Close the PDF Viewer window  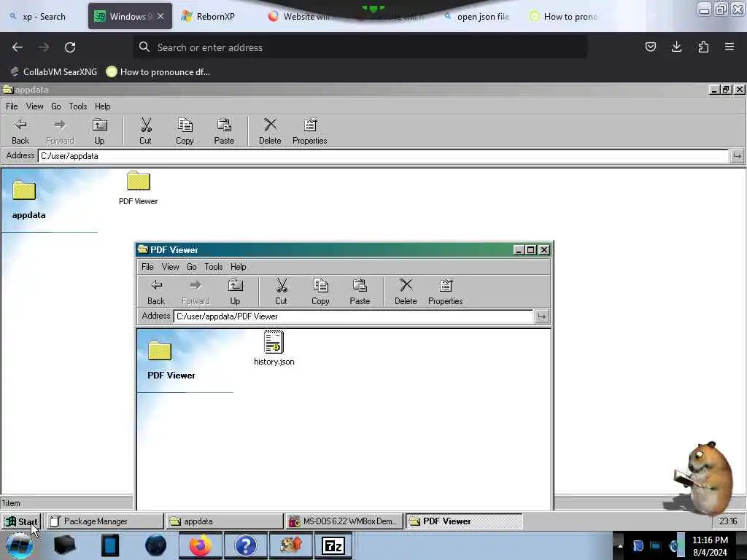click(x=544, y=250)
